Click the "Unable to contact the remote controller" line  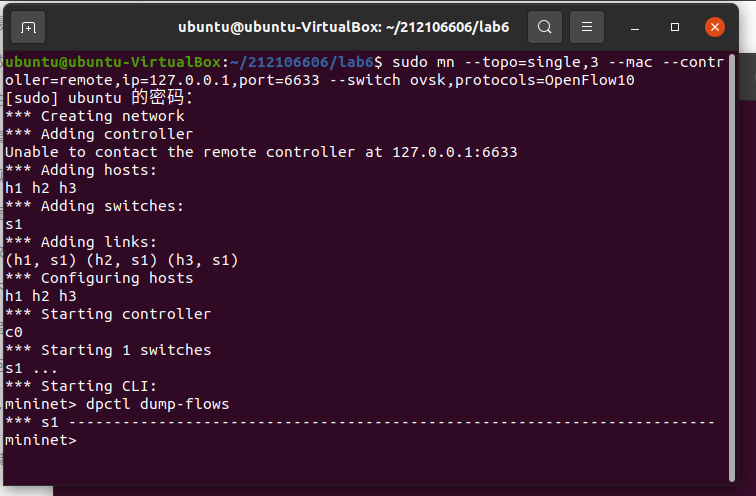pyautogui.click(x=260, y=152)
